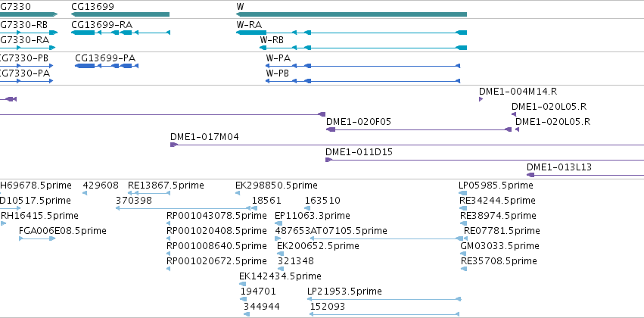Select the 429608 EST label
Viewport: 644px width, 318px height.
(x=101, y=185)
